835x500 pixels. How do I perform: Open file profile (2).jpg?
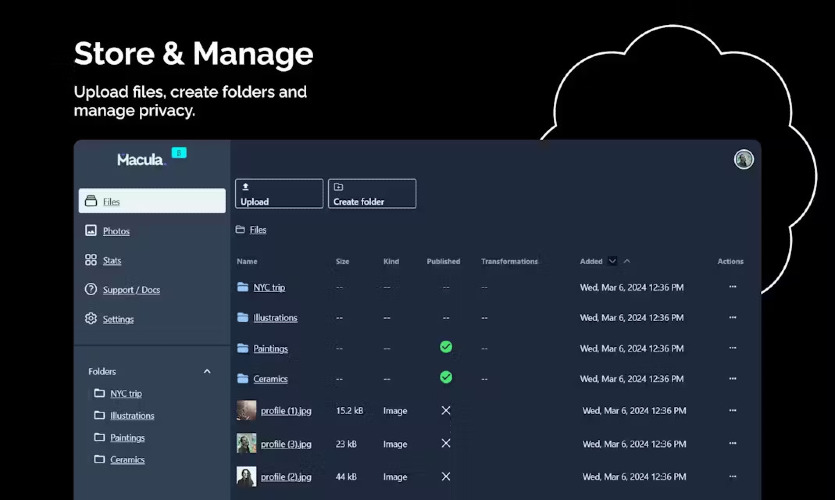(x=286, y=477)
